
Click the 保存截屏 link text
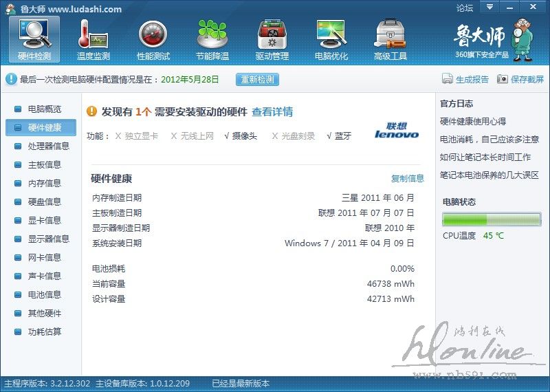(x=527, y=79)
